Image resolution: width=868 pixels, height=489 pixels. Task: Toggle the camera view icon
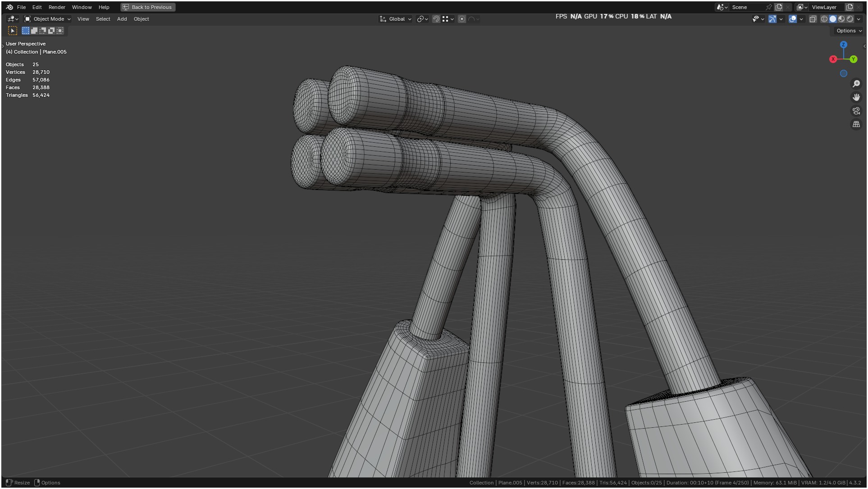(856, 111)
